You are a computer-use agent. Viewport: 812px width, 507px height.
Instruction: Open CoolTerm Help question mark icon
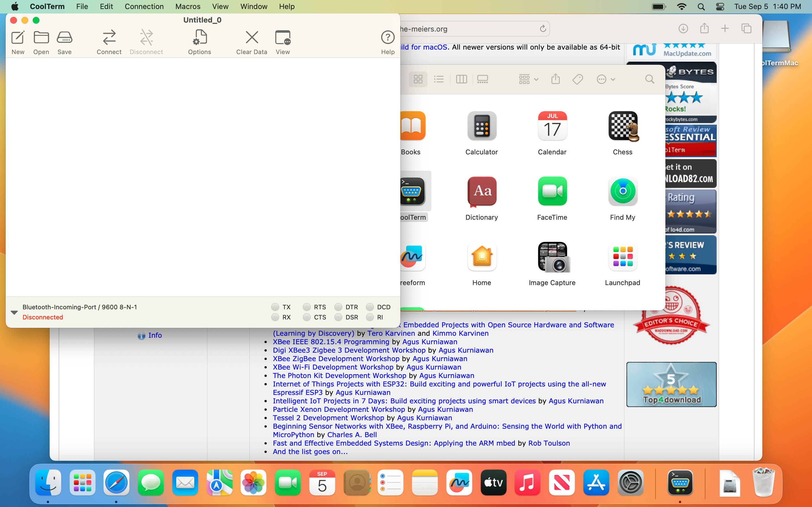[x=388, y=38]
